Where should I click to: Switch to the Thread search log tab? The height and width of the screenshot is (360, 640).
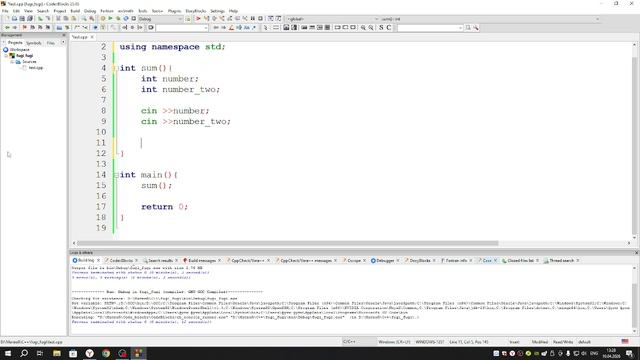(x=561, y=260)
